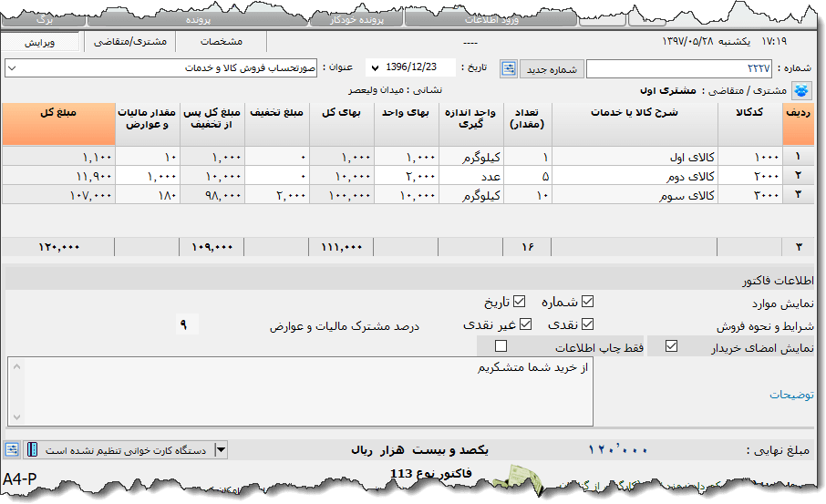826x504 pixels.
Task: Open the عنوان dropdown صورتحساب فروش کالا و خدمات
Action: [x=160, y=68]
